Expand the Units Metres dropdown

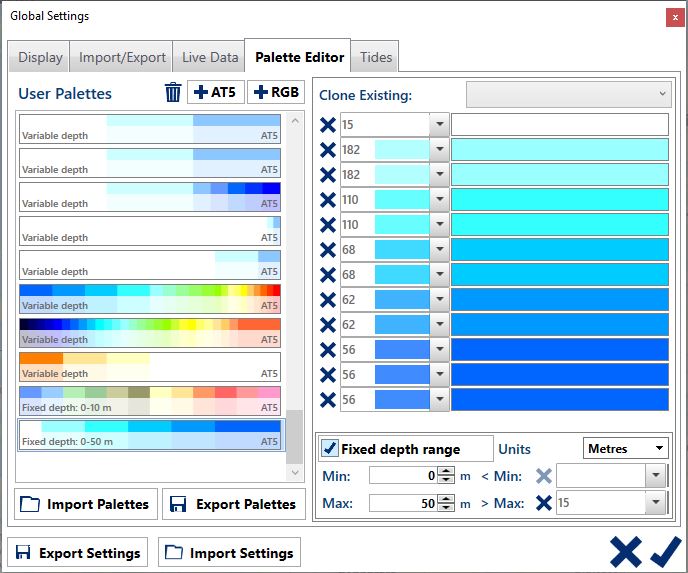pos(626,449)
